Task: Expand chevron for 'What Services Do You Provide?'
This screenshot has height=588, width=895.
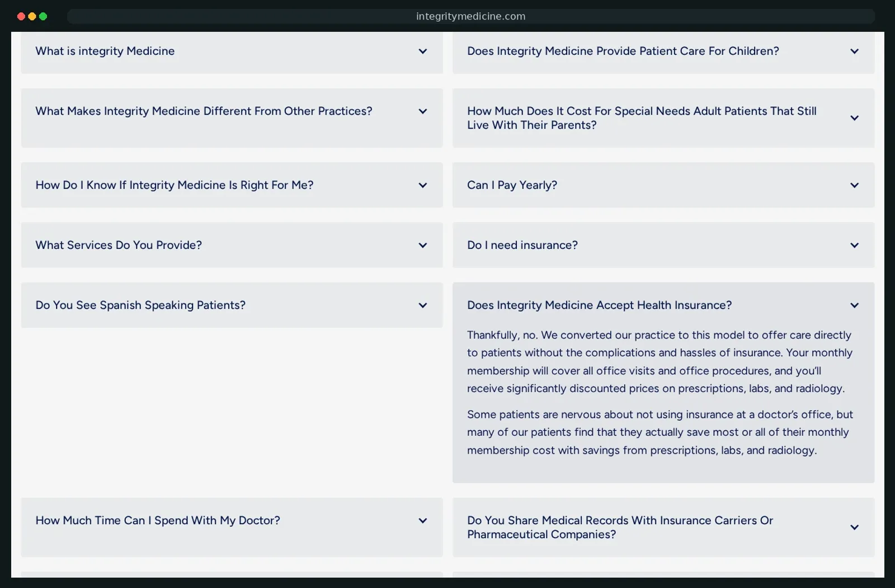Action: pyautogui.click(x=423, y=245)
